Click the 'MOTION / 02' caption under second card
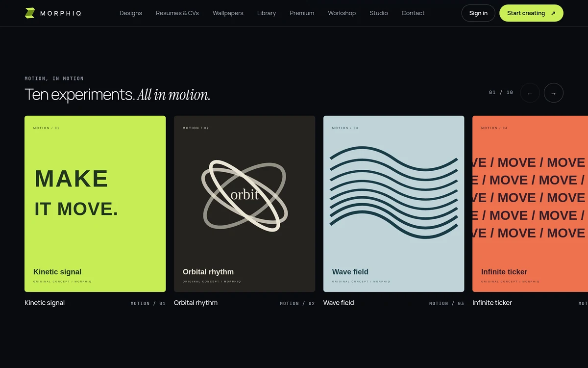The image size is (588, 368). tap(297, 304)
